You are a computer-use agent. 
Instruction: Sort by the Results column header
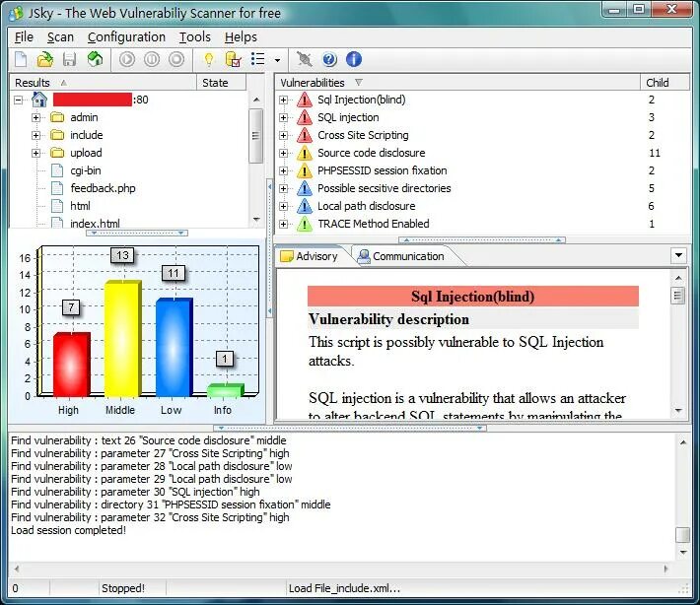pos(104,83)
